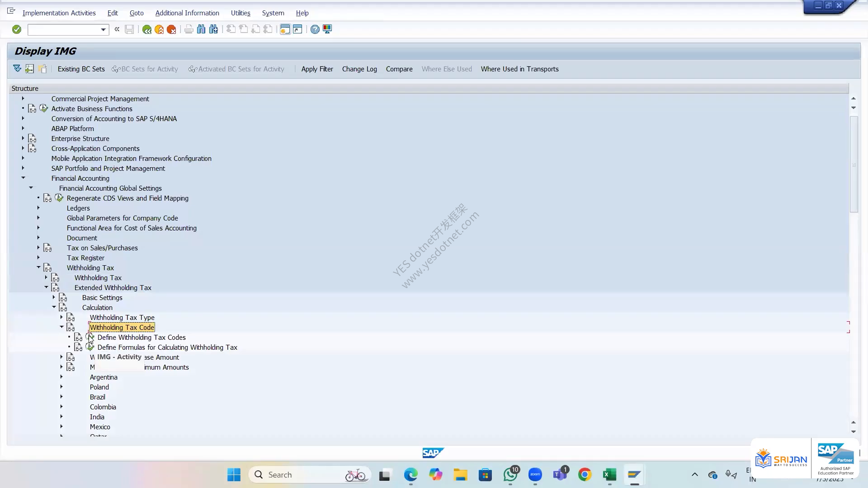Click the Print icon
Image resolution: width=868 pixels, height=488 pixels.
(189, 29)
